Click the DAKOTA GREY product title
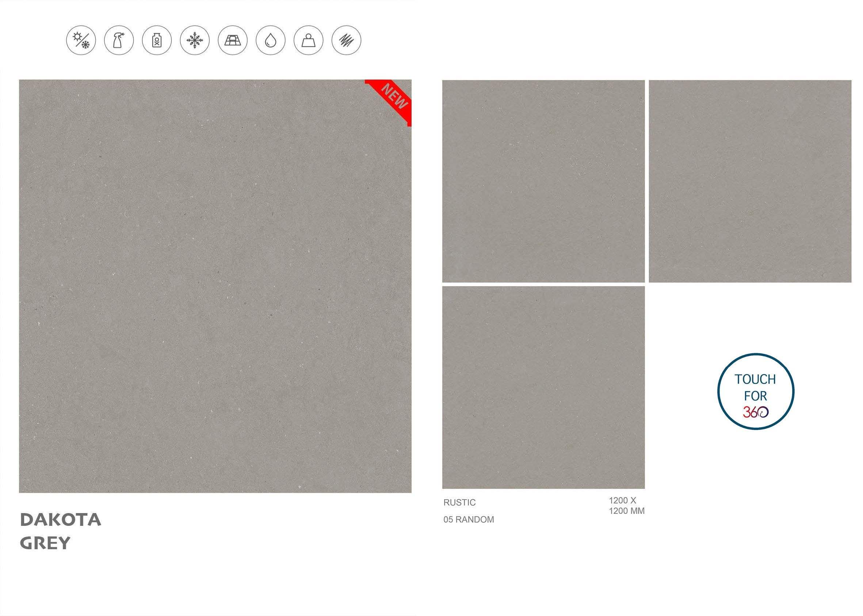This screenshot has width=863, height=616. [x=61, y=531]
